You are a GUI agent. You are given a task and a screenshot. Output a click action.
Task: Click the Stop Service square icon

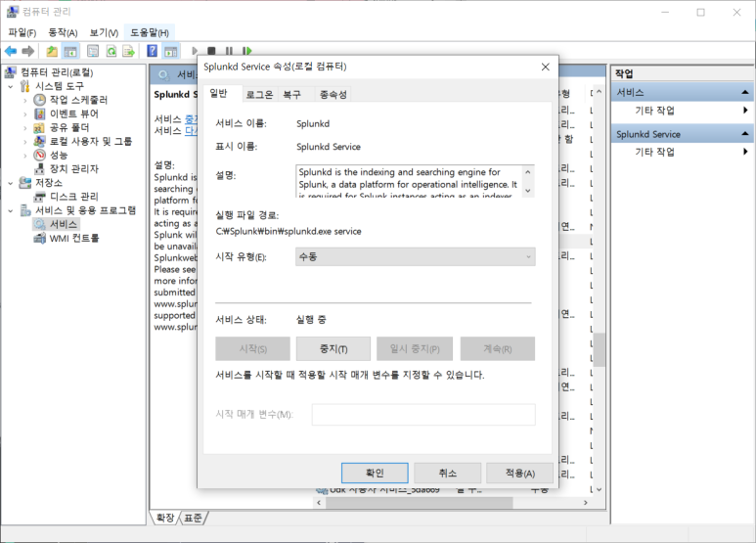[211, 51]
